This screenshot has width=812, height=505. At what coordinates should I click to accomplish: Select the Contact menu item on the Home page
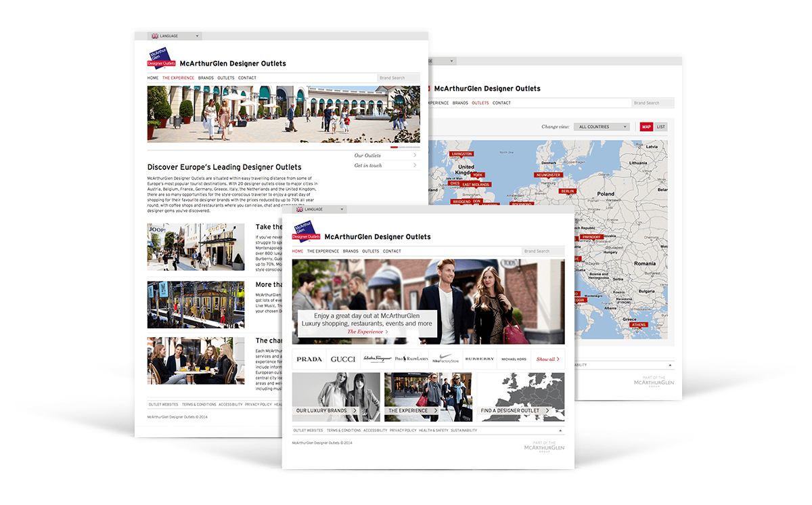point(392,251)
